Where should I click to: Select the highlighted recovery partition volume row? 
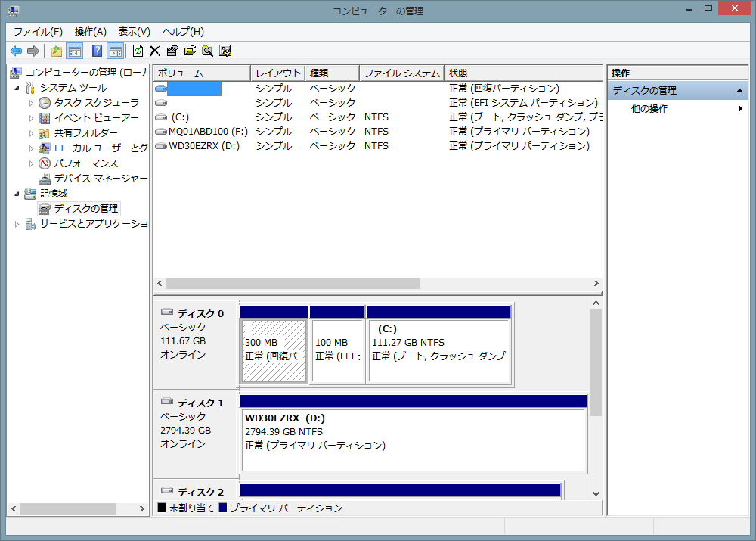click(x=378, y=89)
